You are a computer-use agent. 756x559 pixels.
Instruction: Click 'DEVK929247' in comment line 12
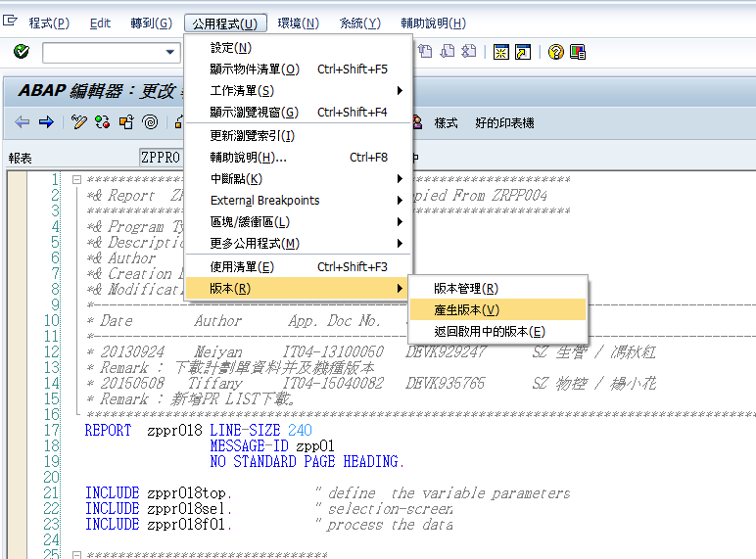tap(446, 351)
